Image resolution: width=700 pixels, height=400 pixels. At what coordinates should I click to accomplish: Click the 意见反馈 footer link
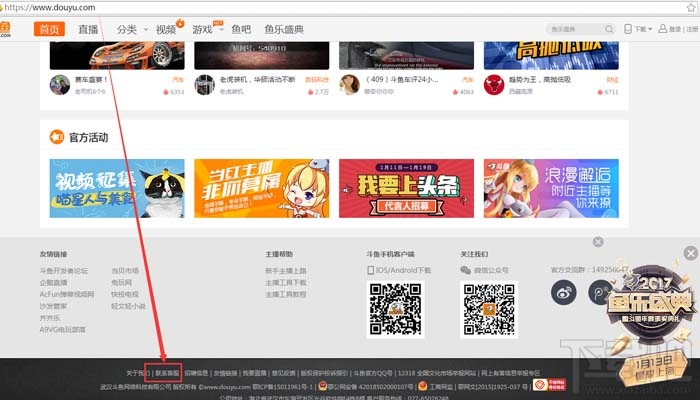[283, 373]
